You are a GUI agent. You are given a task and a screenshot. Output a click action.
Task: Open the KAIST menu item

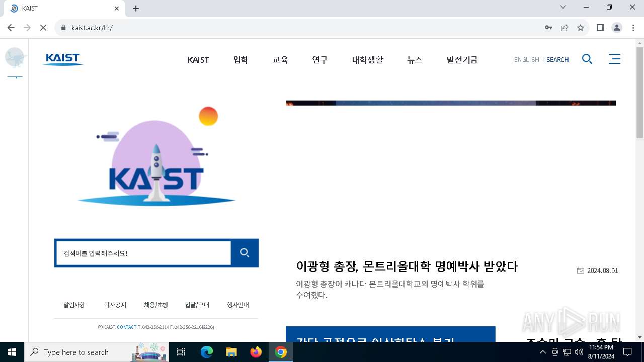[x=198, y=59]
